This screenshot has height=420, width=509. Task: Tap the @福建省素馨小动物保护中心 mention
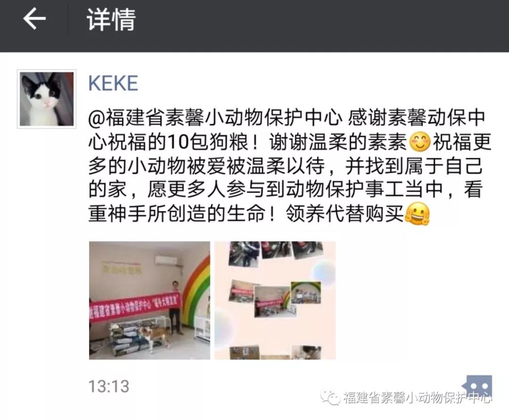215,118
